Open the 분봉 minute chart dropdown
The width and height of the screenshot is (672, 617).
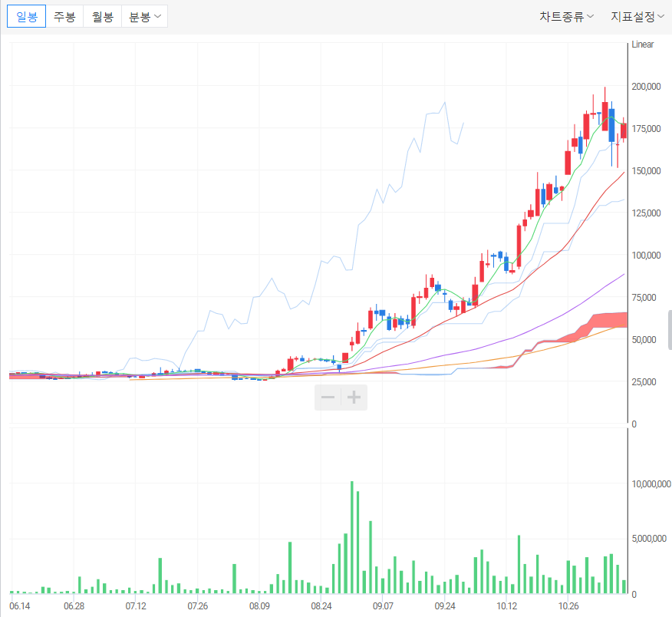145,17
